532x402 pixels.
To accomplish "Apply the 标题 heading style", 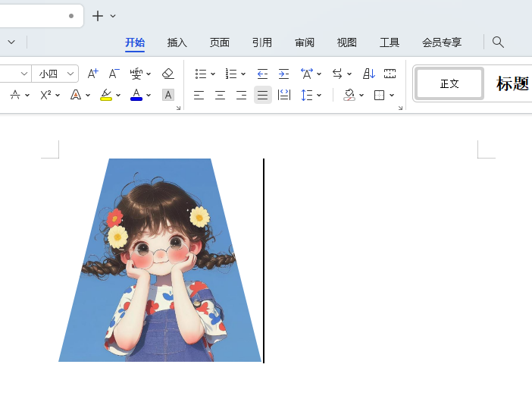I will [x=512, y=83].
